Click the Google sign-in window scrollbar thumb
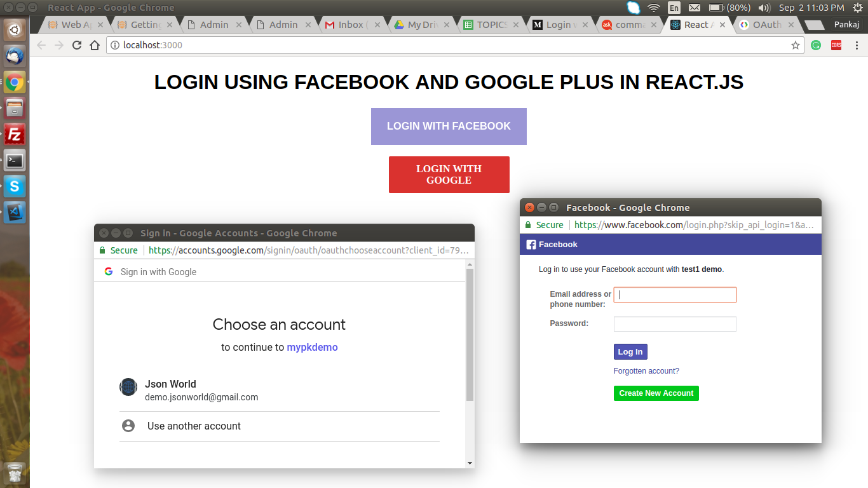Image resolution: width=868 pixels, height=488 pixels. pos(470,334)
